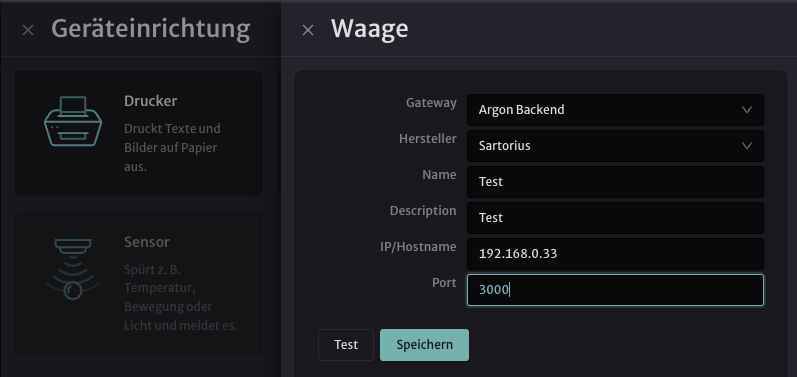Close the Geräteeinrichtung panel
This screenshot has width=797, height=377.
point(28,30)
